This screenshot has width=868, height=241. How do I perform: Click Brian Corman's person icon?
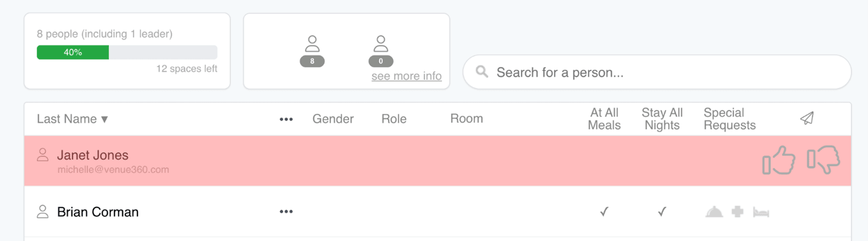pyautogui.click(x=43, y=212)
